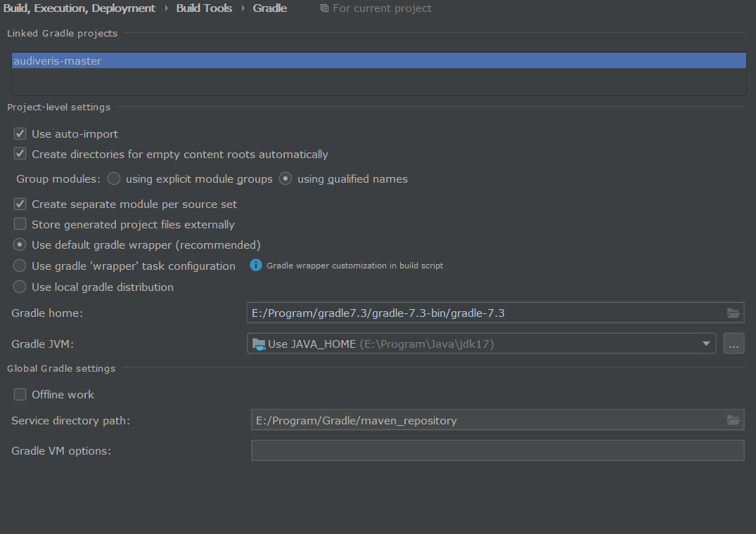Click the 'Group modules:' label
This screenshot has width=756, height=534.
pos(58,178)
